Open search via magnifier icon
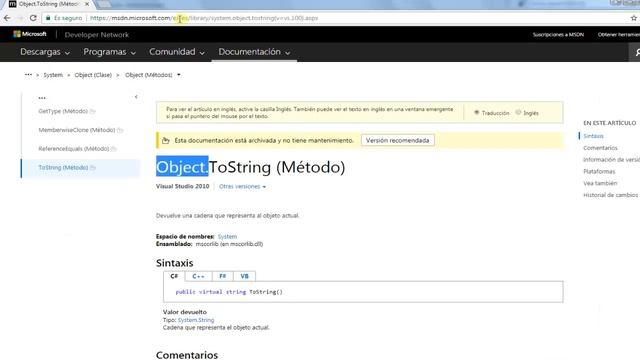 [x=636, y=52]
